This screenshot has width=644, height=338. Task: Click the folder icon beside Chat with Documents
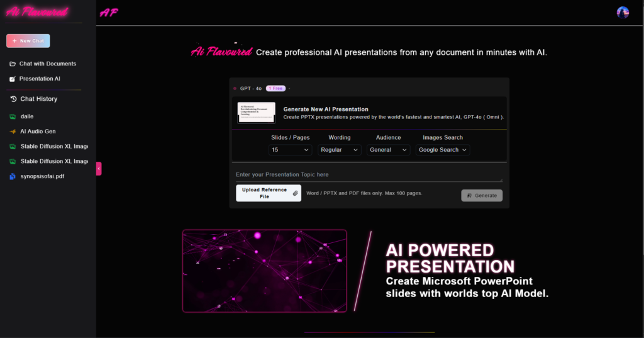click(13, 64)
